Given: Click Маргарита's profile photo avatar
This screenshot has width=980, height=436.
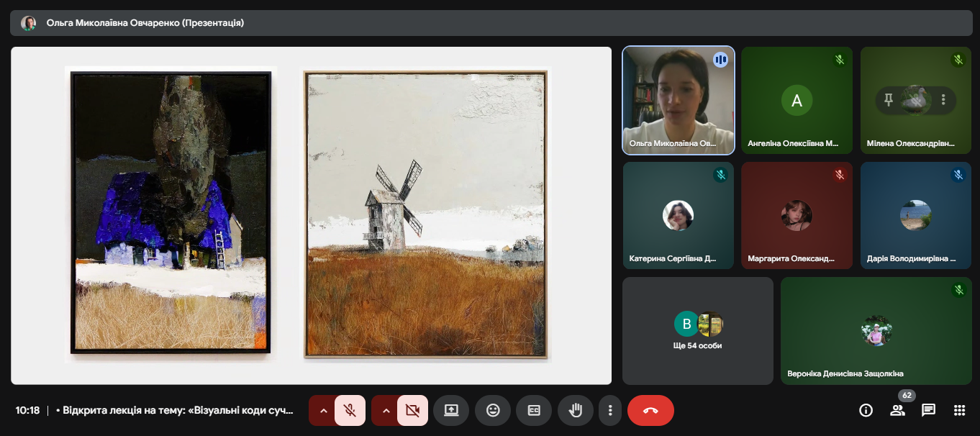Looking at the screenshot, I should pyautogui.click(x=797, y=216).
